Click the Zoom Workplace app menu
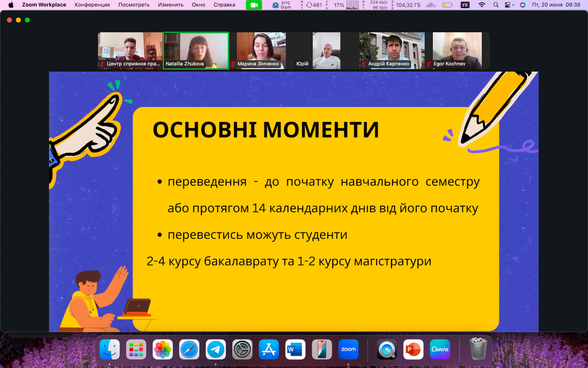This screenshot has width=588, height=368. [x=44, y=5]
